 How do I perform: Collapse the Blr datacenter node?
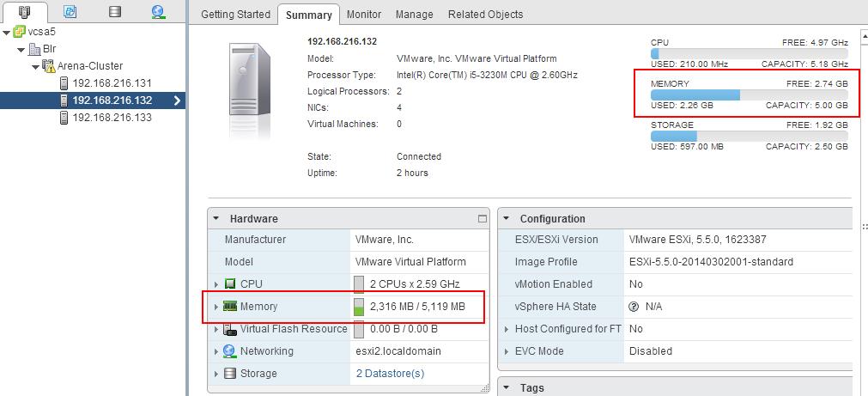(x=21, y=50)
